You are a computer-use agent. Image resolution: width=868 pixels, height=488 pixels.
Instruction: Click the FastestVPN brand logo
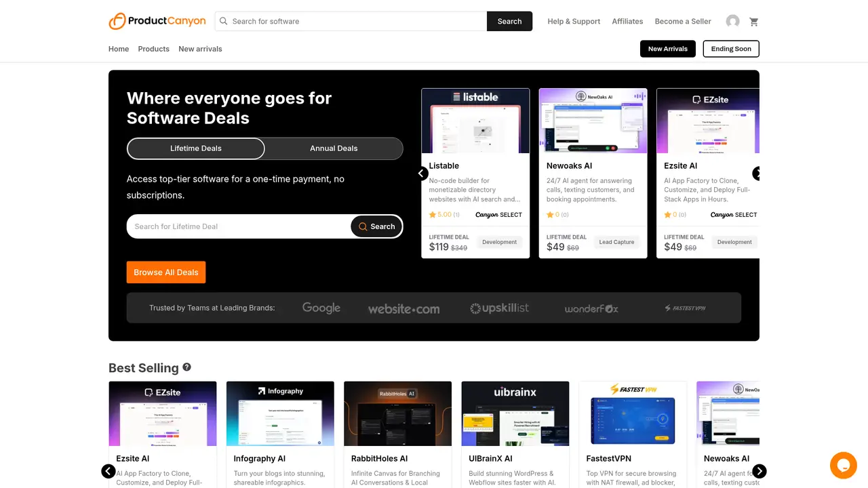[685, 308]
